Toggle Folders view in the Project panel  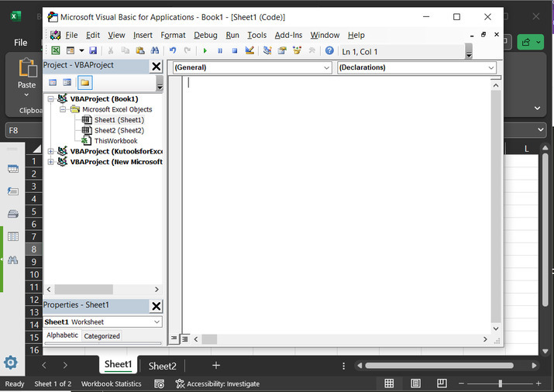[x=84, y=82]
